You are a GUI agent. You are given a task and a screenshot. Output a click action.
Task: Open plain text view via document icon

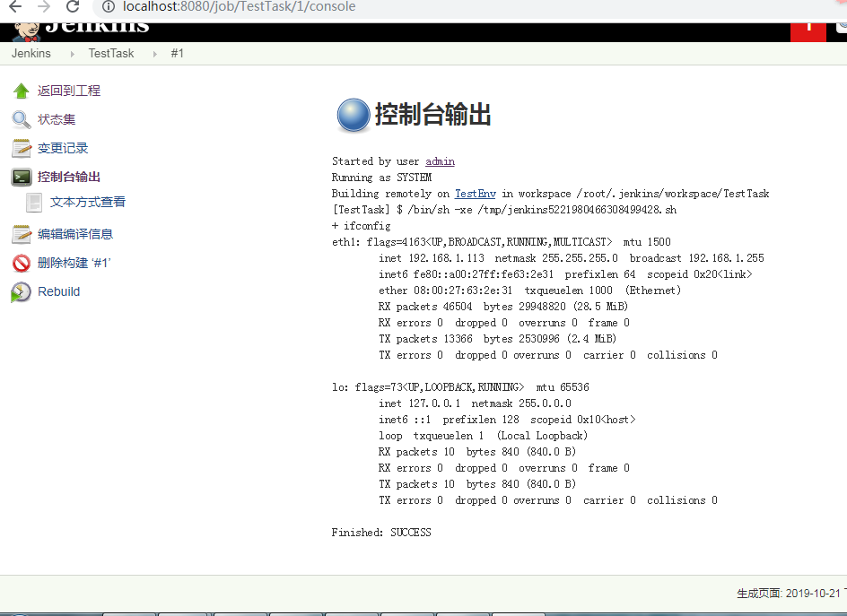[34, 203]
